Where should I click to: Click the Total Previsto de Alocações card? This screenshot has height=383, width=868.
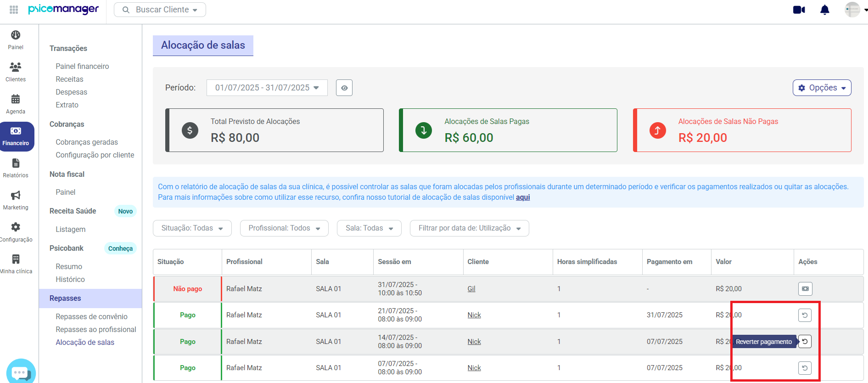(x=274, y=130)
